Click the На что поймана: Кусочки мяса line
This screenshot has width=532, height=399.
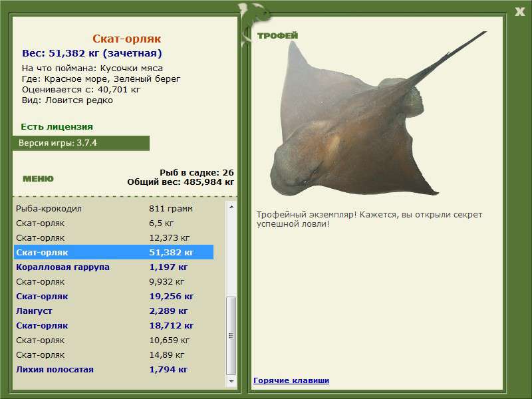tap(92, 68)
